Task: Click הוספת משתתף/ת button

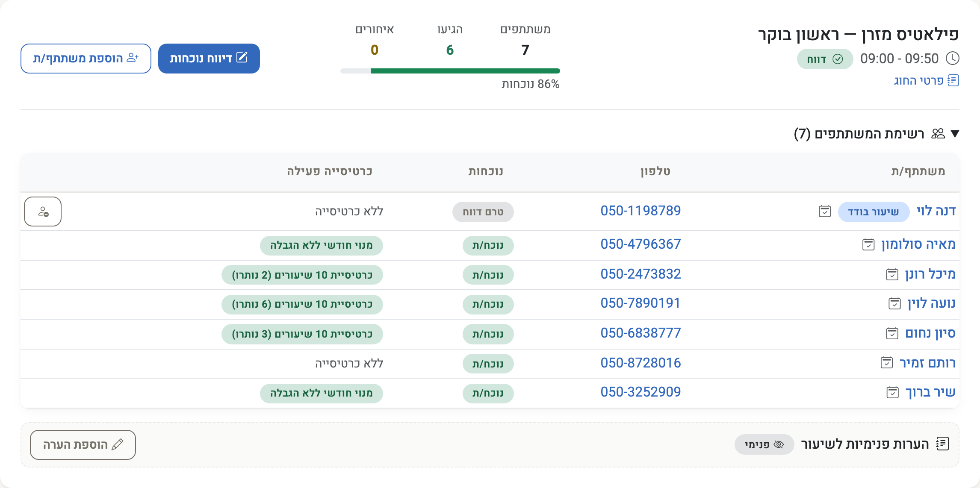Action: [86, 59]
